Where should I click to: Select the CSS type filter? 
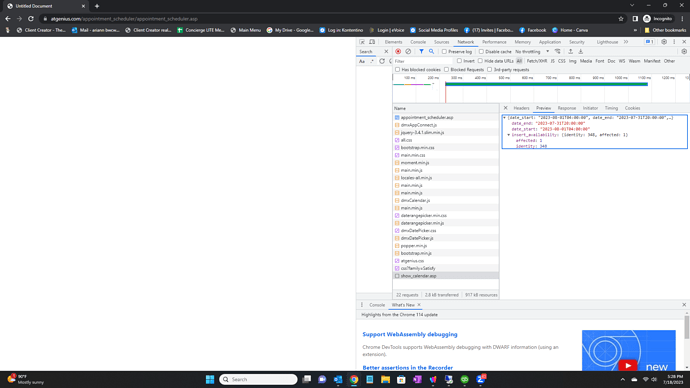point(562,61)
